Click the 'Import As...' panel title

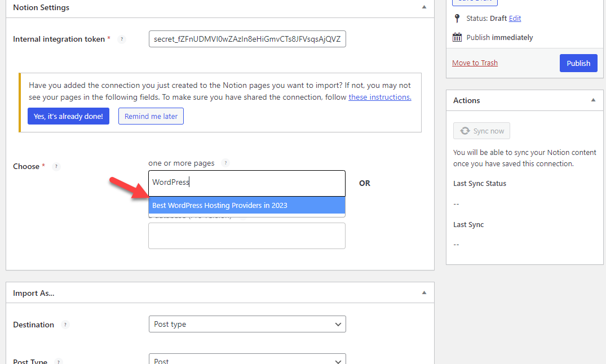pos(34,293)
